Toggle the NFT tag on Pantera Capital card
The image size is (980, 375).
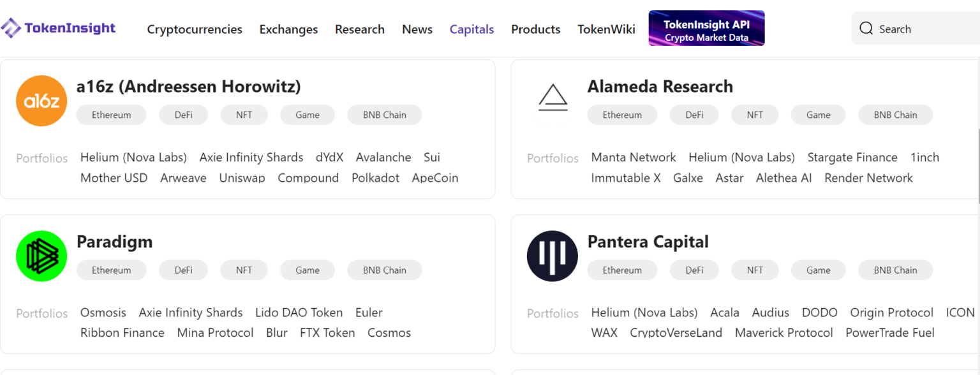755,270
